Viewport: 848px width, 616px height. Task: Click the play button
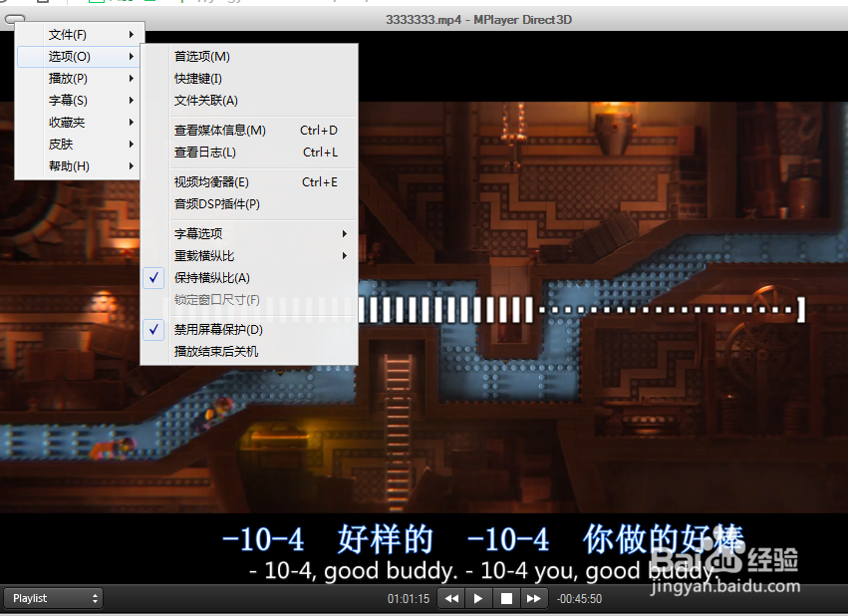(x=478, y=599)
